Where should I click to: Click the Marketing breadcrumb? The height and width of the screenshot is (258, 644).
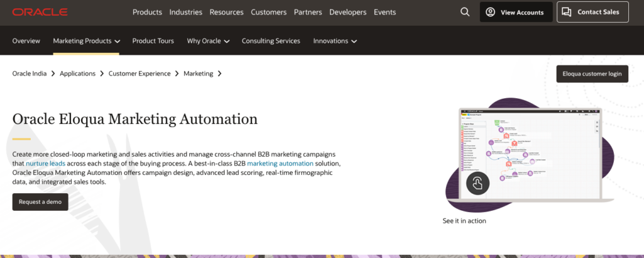click(x=198, y=74)
